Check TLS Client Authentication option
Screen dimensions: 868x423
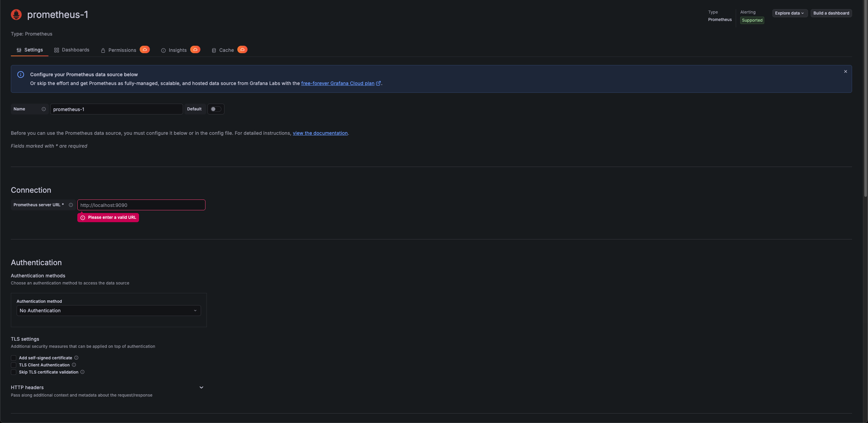pos(14,365)
